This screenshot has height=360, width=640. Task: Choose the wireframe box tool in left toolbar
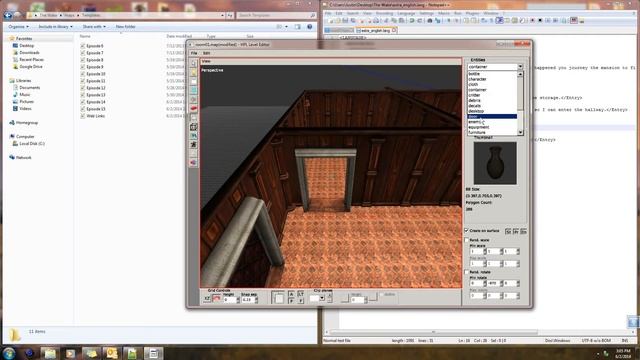[193, 127]
